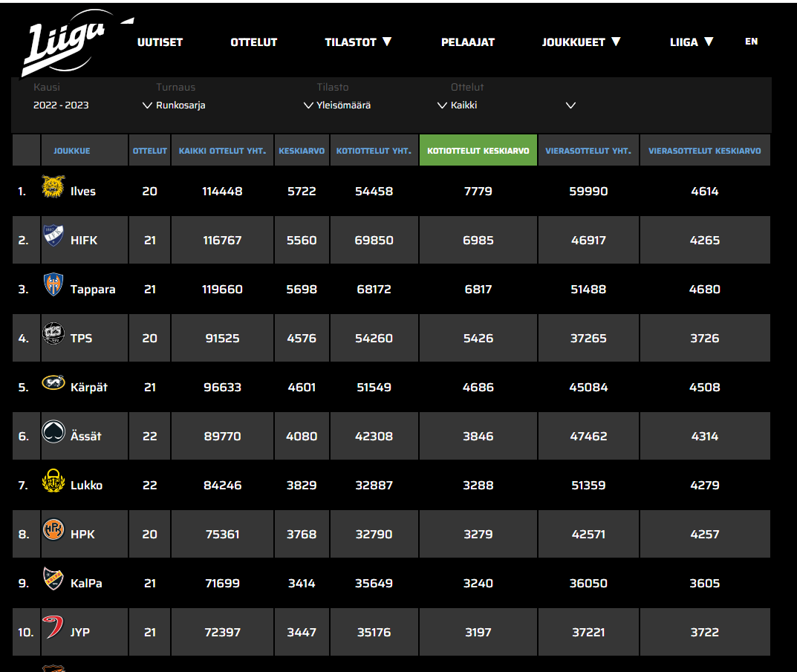Open the Ottelut menu item
The image size is (797, 672).
pos(253,42)
